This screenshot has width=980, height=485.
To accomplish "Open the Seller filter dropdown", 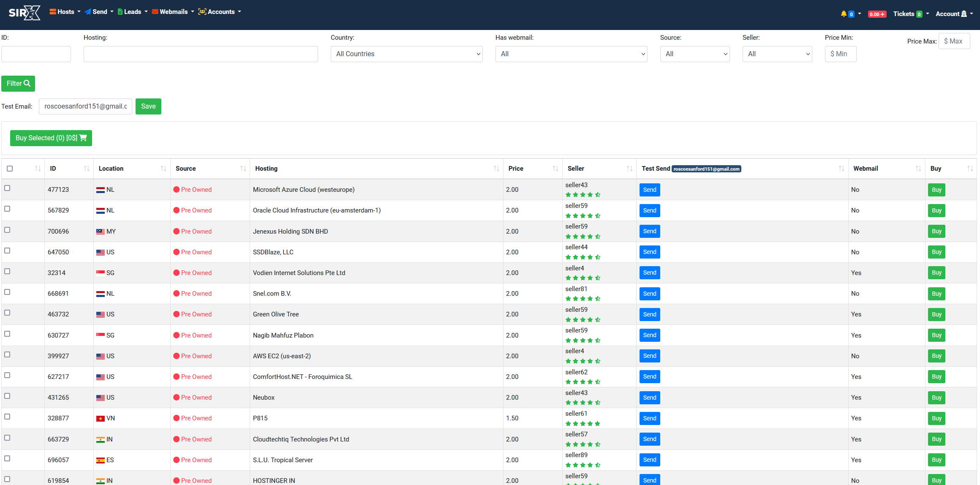I will (x=777, y=54).
